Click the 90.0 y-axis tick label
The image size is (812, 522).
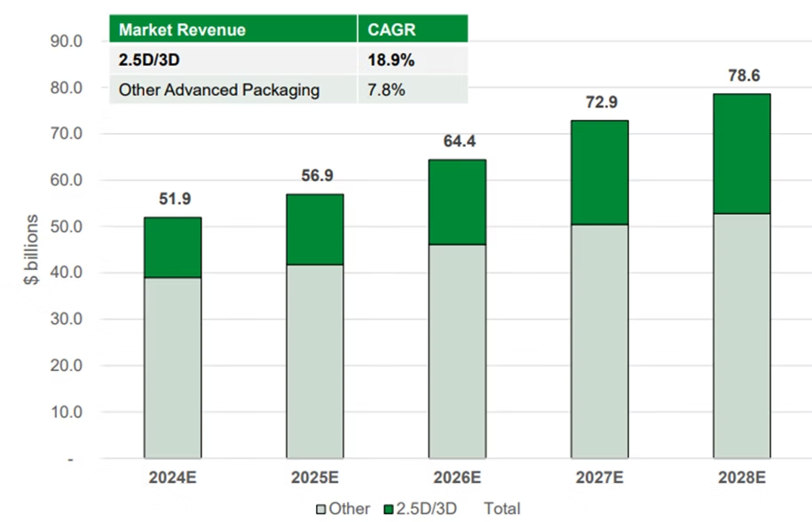(x=67, y=41)
